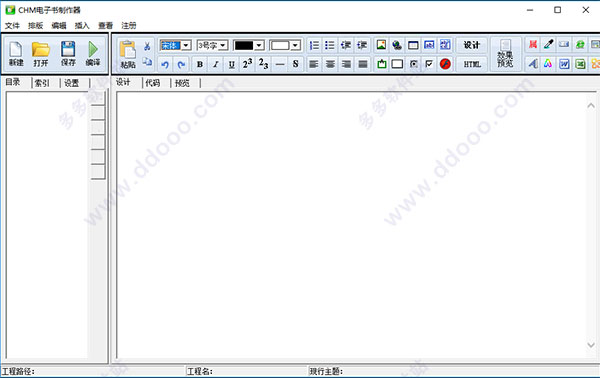Click the 新建 new project icon
The height and width of the screenshot is (378, 600).
[16, 54]
